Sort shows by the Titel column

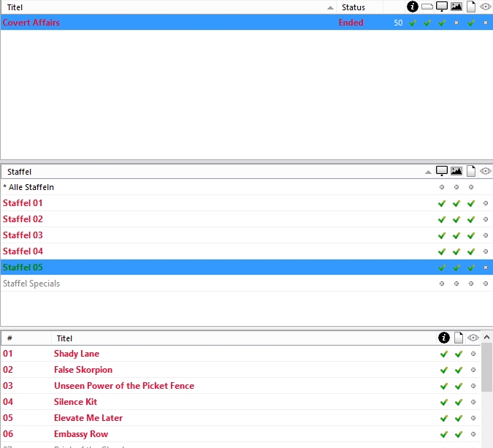click(168, 7)
